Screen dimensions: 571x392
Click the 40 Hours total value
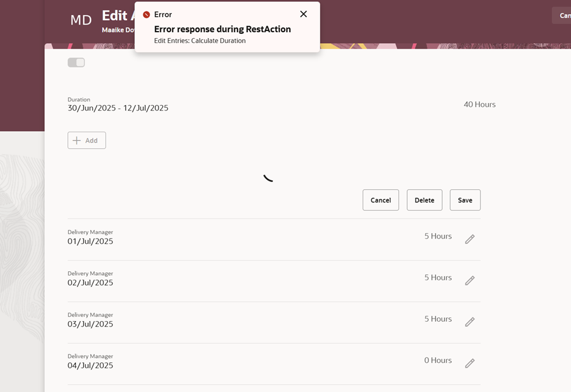point(479,104)
